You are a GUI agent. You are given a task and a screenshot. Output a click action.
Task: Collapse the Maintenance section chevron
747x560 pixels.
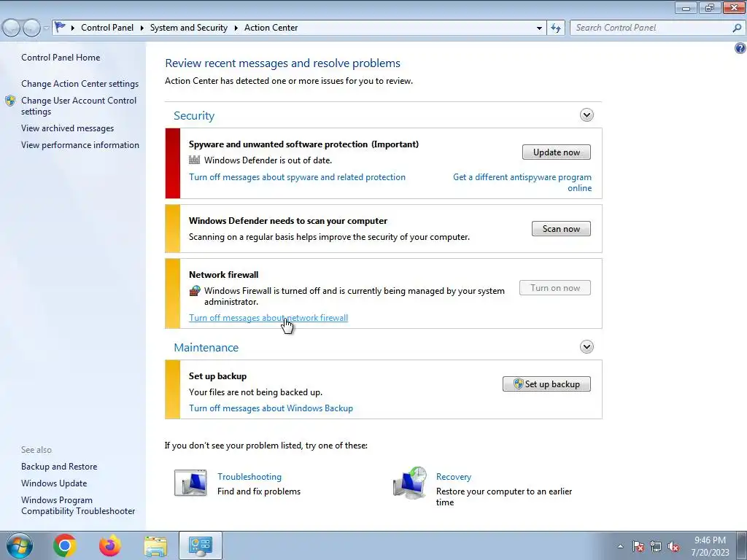pyautogui.click(x=587, y=346)
